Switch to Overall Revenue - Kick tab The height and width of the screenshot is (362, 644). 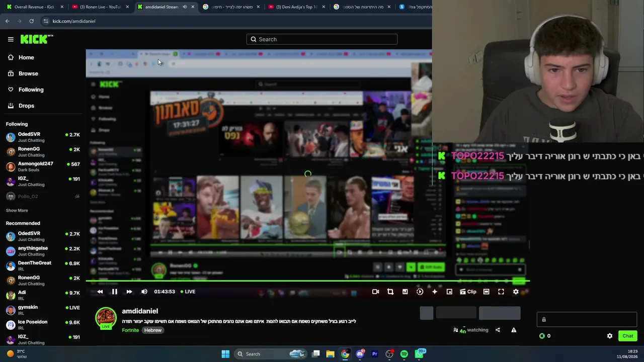point(34,7)
